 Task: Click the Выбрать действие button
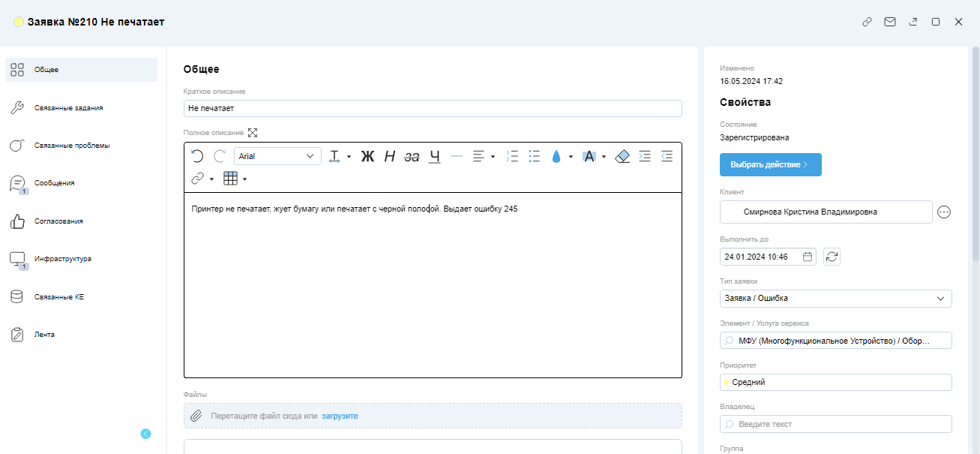coord(770,164)
